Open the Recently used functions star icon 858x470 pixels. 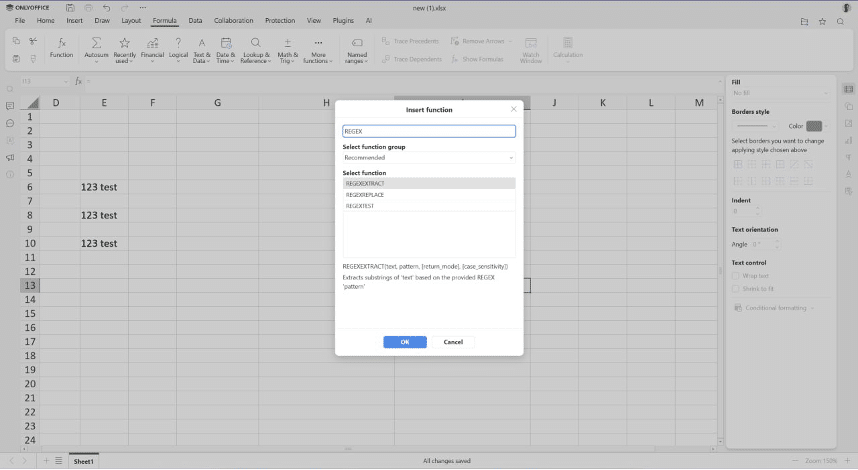[x=124, y=43]
